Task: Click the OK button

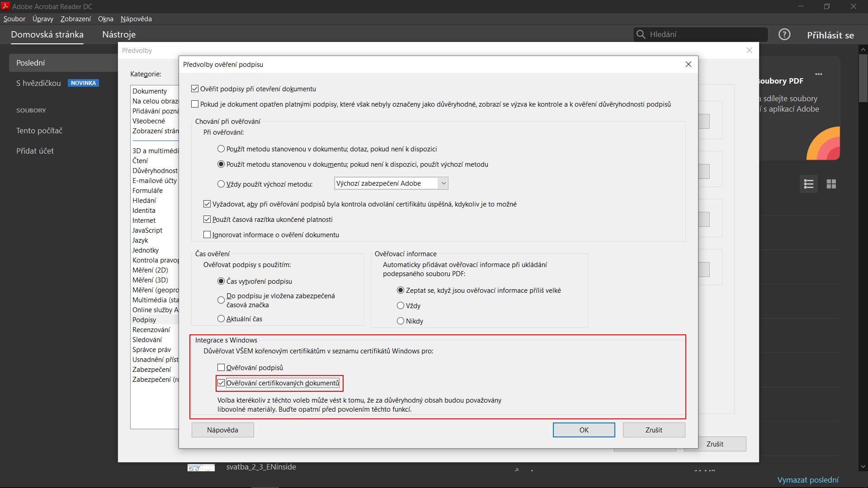Action: click(584, 430)
